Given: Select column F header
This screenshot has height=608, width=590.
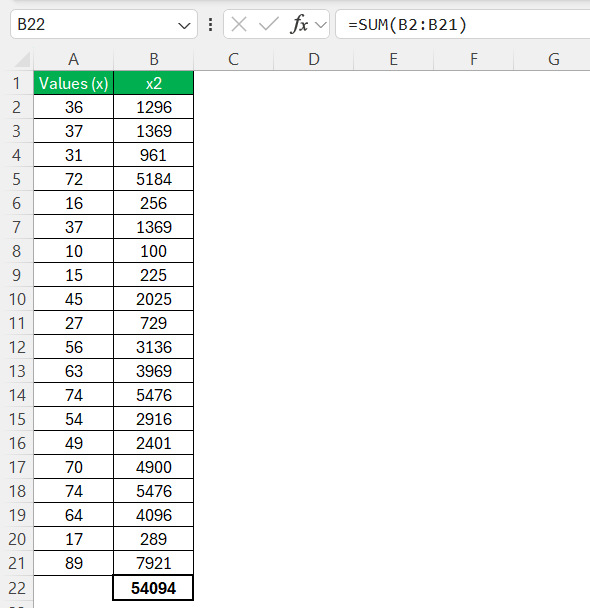Looking at the screenshot, I should tap(474, 59).
